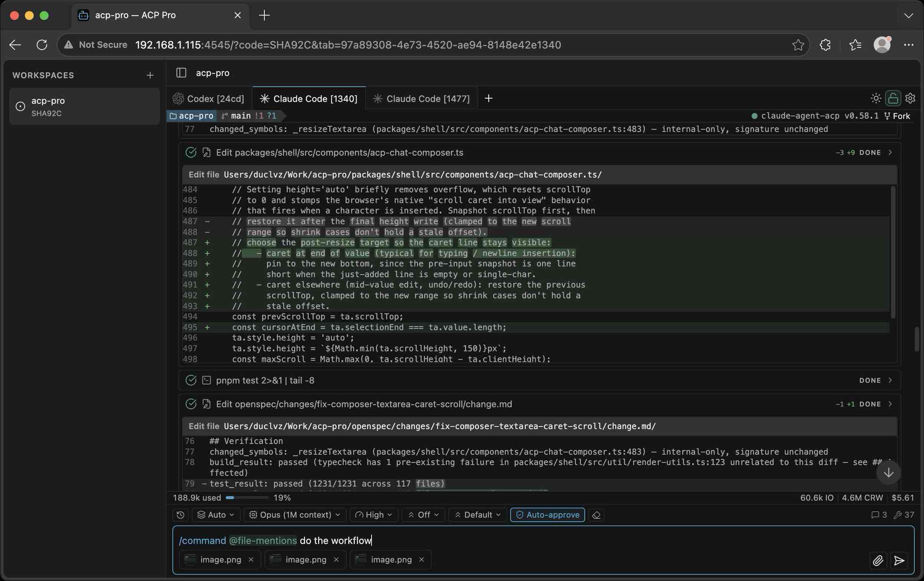Image resolution: width=924 pixels, height=581 pixels.
Task: Remove the third image.png attachment
Action: click(421, 560)
